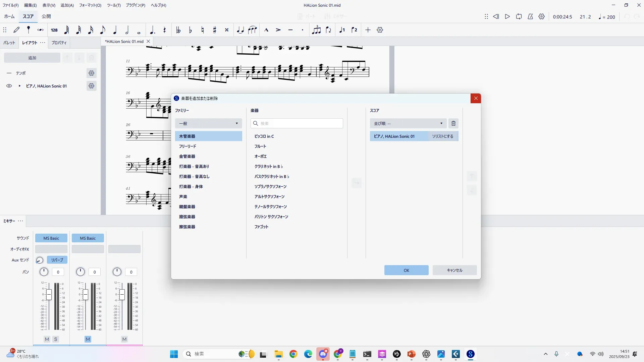Click trash icon in score column
This screenshot has height=362, width=644.
point(453,123)
